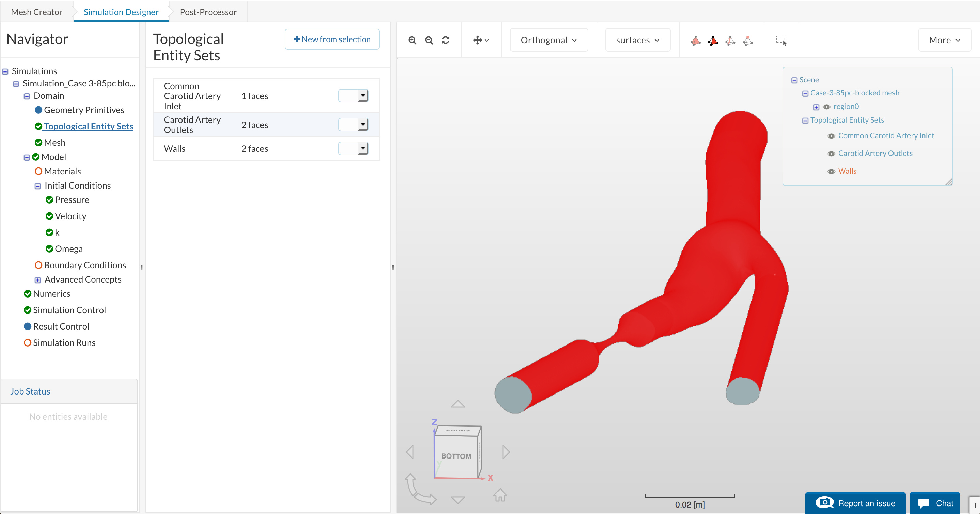Click the zoom out magnifier icon

tap(429, 40)
